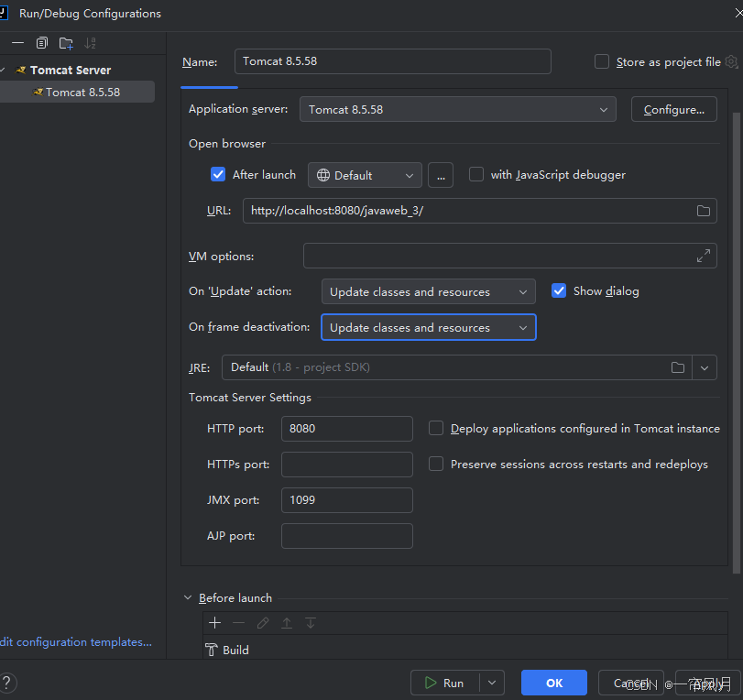Image resolution: width=743 pixels, height=700 pixels.
Task: Select Tomcat Server tree group
Action: 71,71
